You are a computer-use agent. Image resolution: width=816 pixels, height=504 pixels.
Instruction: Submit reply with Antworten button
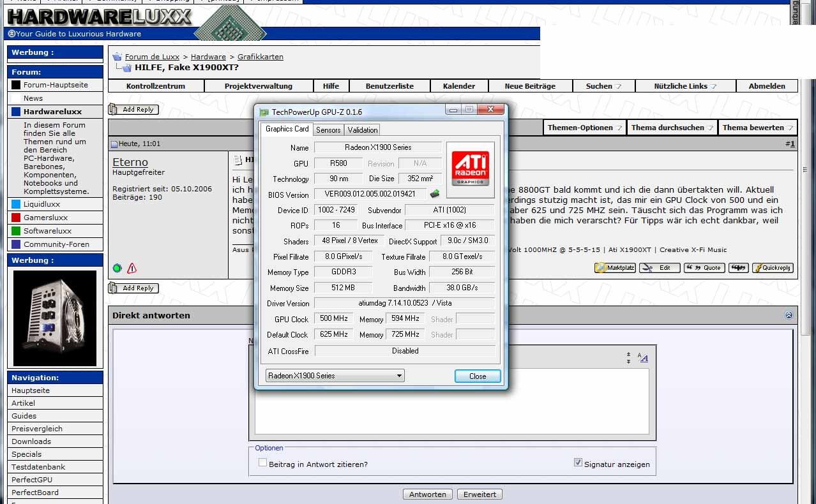click(428, 494)
